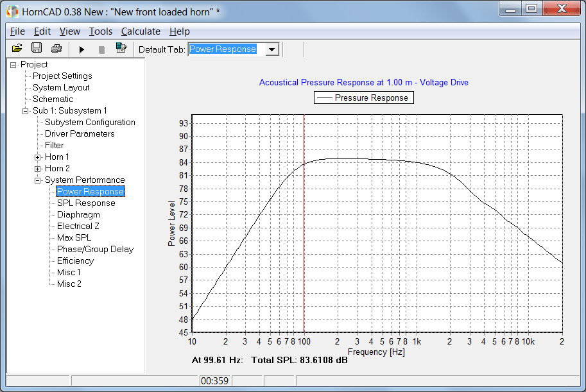
Task: Open the Default Tab dropdown arrow
Action: pyautogui.click(x=272, y=49)
